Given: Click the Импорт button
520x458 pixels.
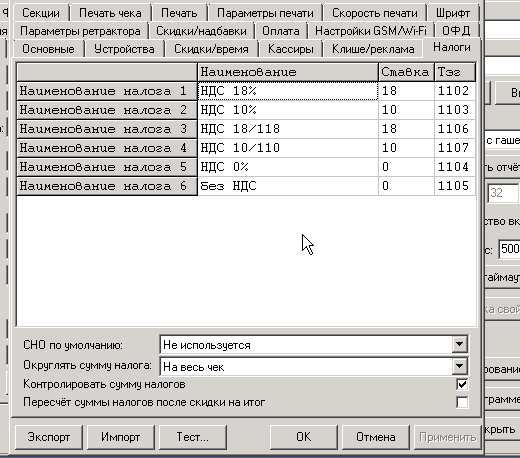Looking at the screenshot, I should tap(121, 437).
